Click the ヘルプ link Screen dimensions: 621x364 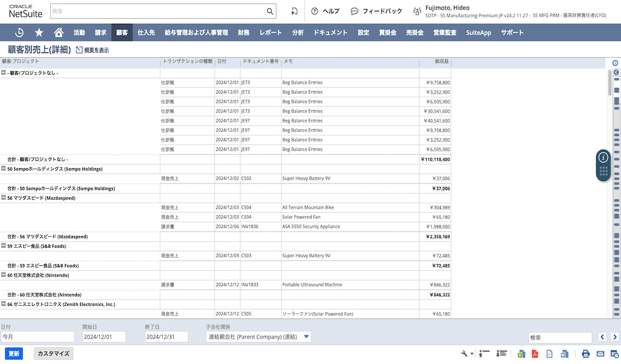tap(331, 11)
